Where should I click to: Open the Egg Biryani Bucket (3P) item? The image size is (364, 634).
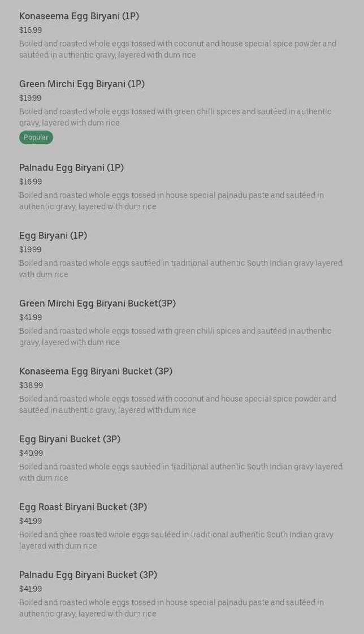(x=70, y=439)
